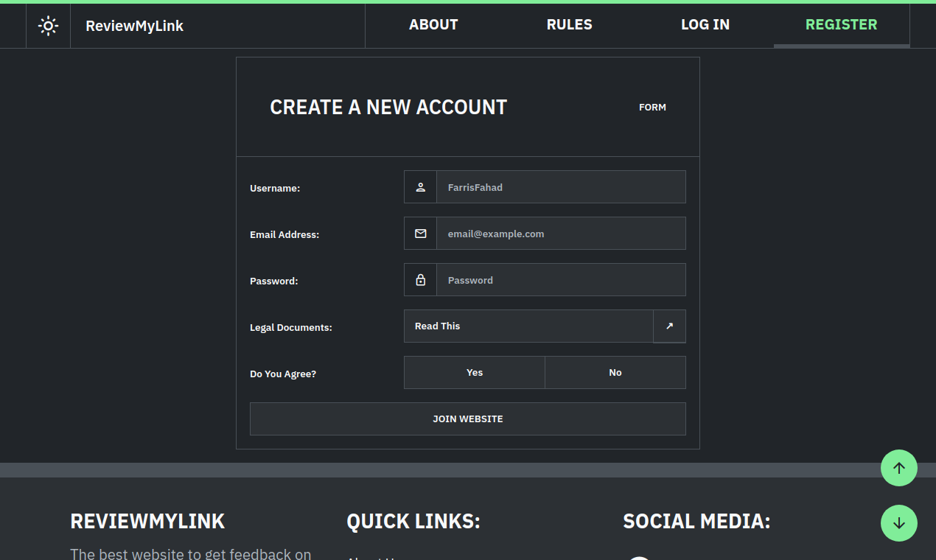Expand the Read This legal documents panel

528,326
